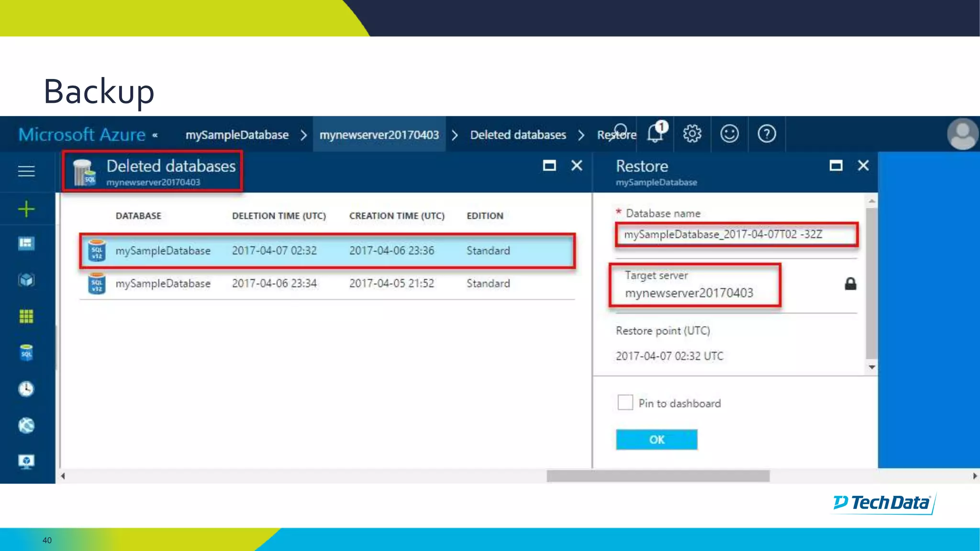980x551 pixels.
Task: Click the Target server lock icon
Action: click(850, 284)
